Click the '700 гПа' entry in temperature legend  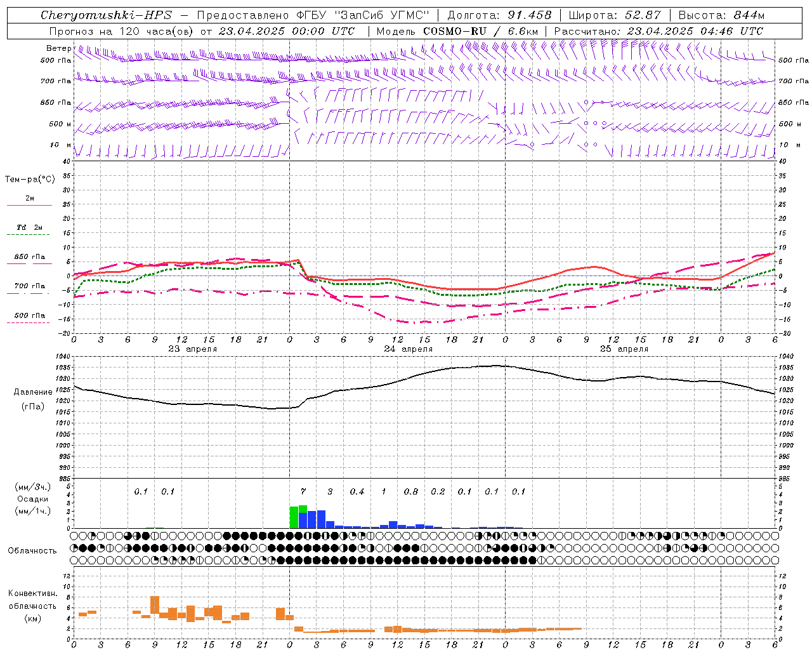[x=30, y=286]
